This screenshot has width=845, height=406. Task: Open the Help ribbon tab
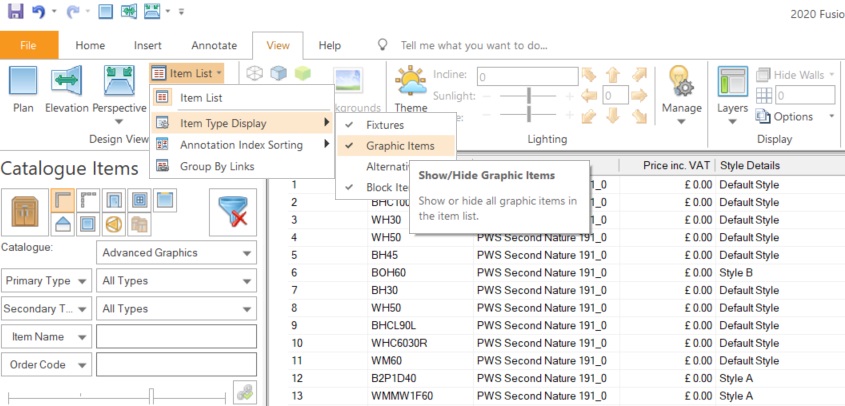(329, 45)
